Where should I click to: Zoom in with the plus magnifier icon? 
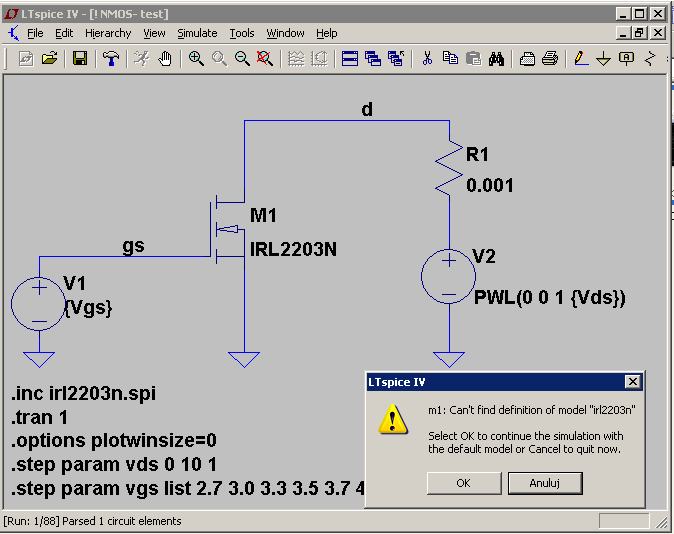196,58
